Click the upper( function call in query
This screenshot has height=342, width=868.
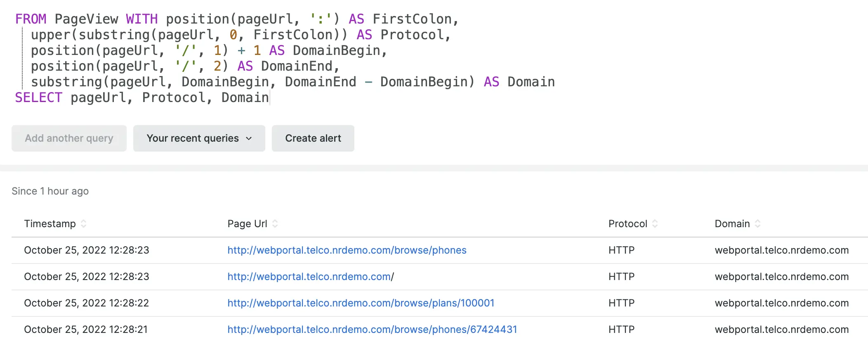[x=54, y=35]
